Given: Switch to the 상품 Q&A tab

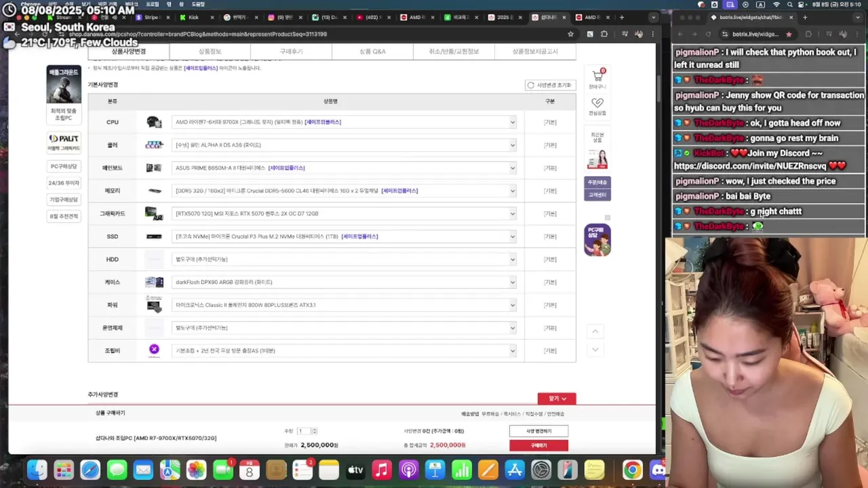Looking at the screenshot, I should coord(372,52).
